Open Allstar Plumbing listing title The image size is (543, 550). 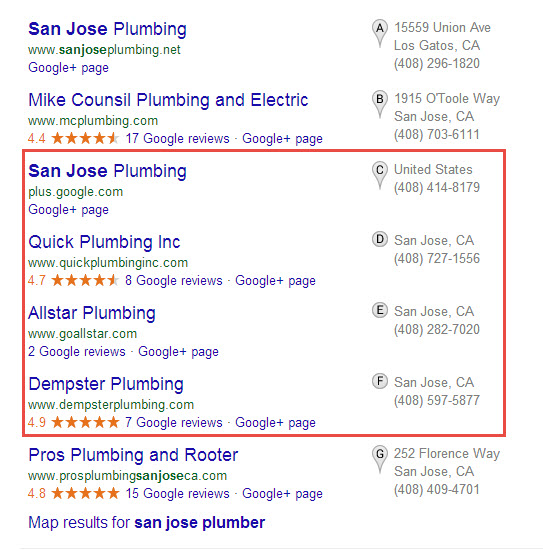[x=92, y=313]
